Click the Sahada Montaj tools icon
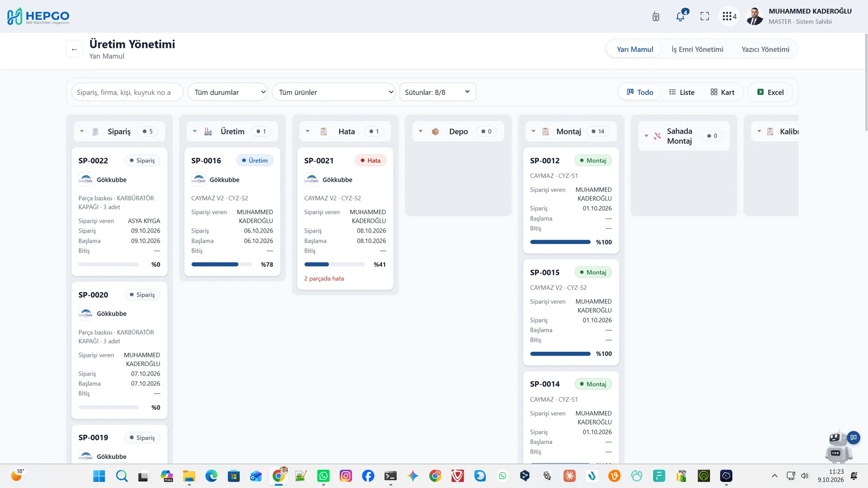This screenshot has width=868, height=488. pyautogui.click(x=657, y=136)
